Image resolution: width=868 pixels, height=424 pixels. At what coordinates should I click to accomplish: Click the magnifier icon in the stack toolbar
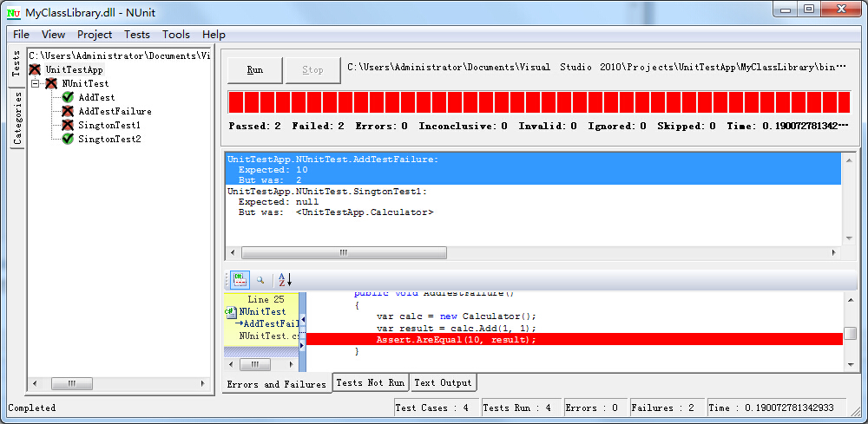pos(260,280)
